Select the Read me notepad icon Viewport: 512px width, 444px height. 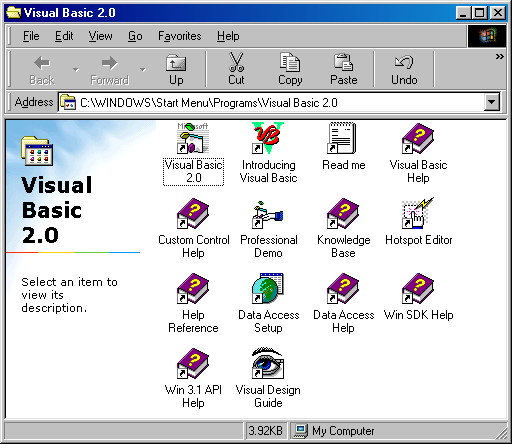click(x=343, y=138)
